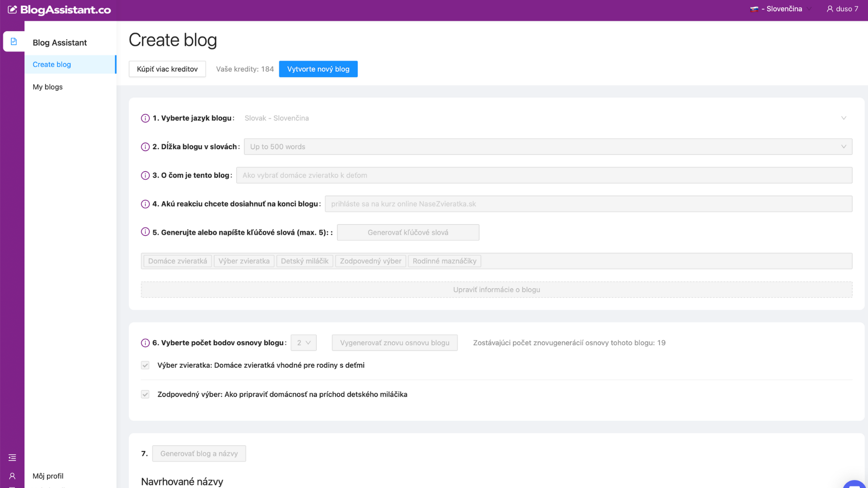
Task: Click the Slovak flag icon in header
Action: click(754, 9)
